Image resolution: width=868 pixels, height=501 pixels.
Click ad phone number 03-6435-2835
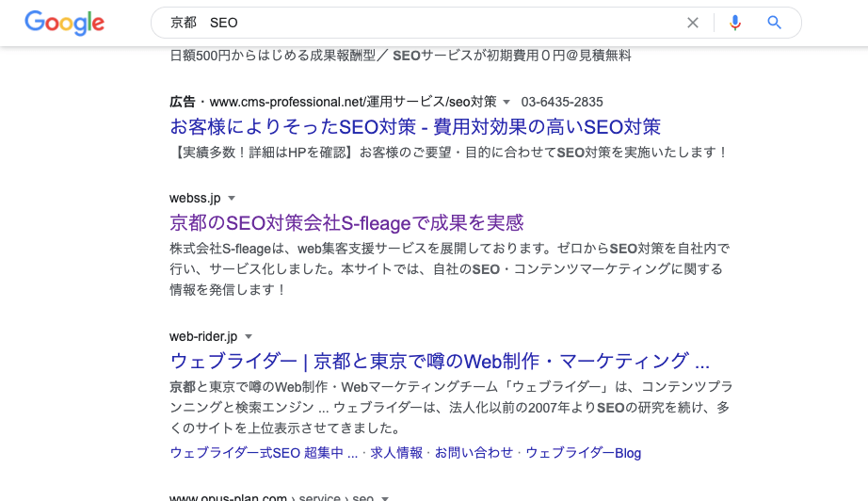click(562, 102)
